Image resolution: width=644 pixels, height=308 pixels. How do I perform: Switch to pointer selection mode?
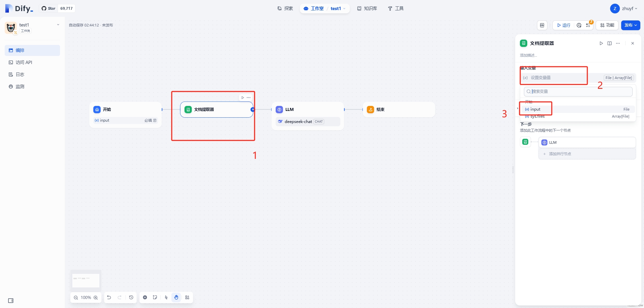click(166, 298)
